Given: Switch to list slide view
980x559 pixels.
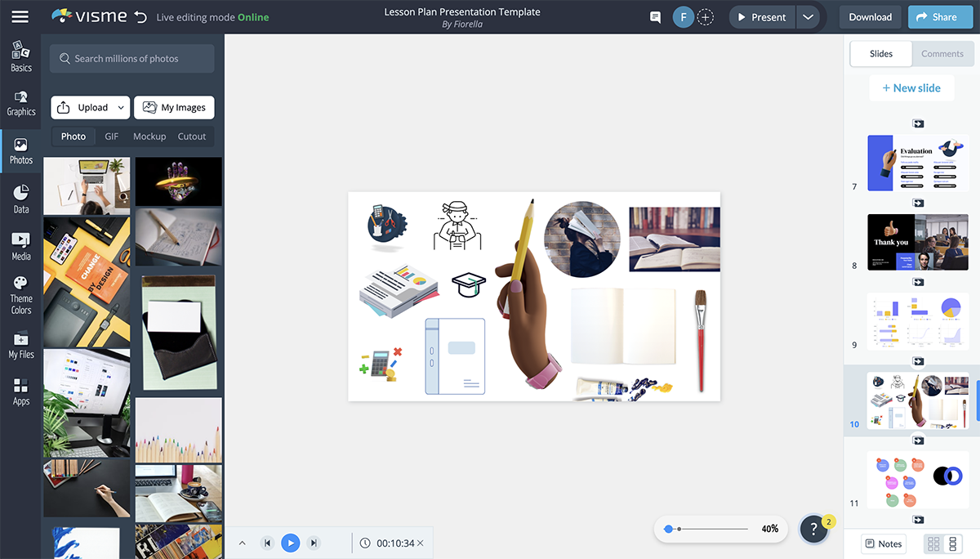Looking at the screenshot, I should click(x=952, y=544).
